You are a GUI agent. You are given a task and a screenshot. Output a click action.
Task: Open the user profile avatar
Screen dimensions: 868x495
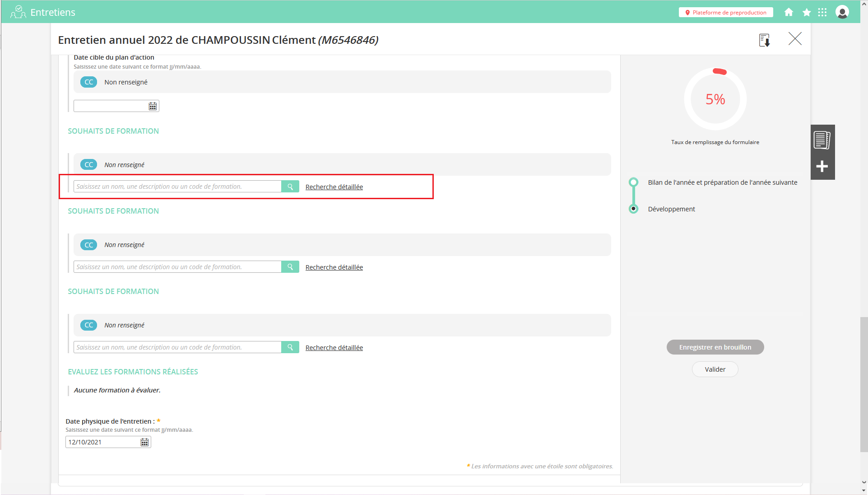tap(842, 12)
